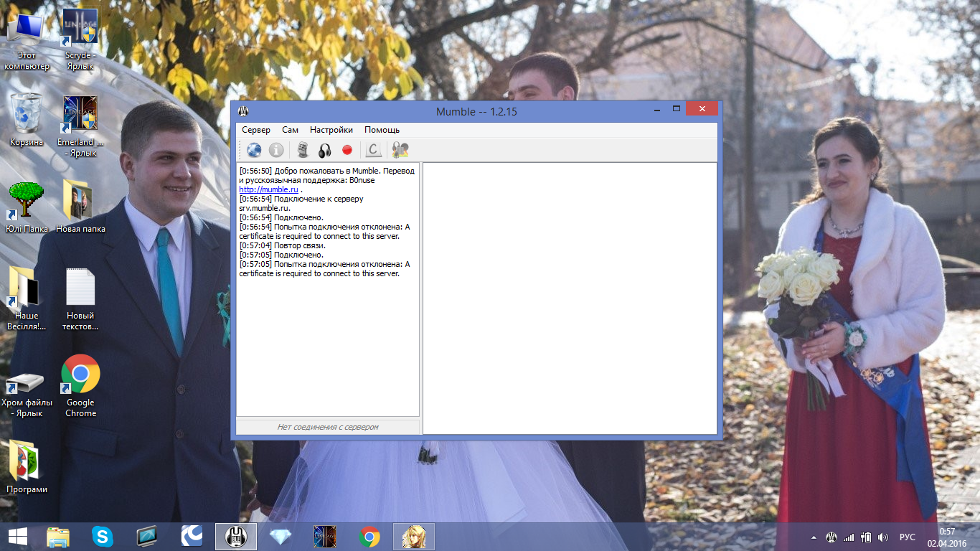Click the rightmost Mumble toolbar icon

(400, 150)
